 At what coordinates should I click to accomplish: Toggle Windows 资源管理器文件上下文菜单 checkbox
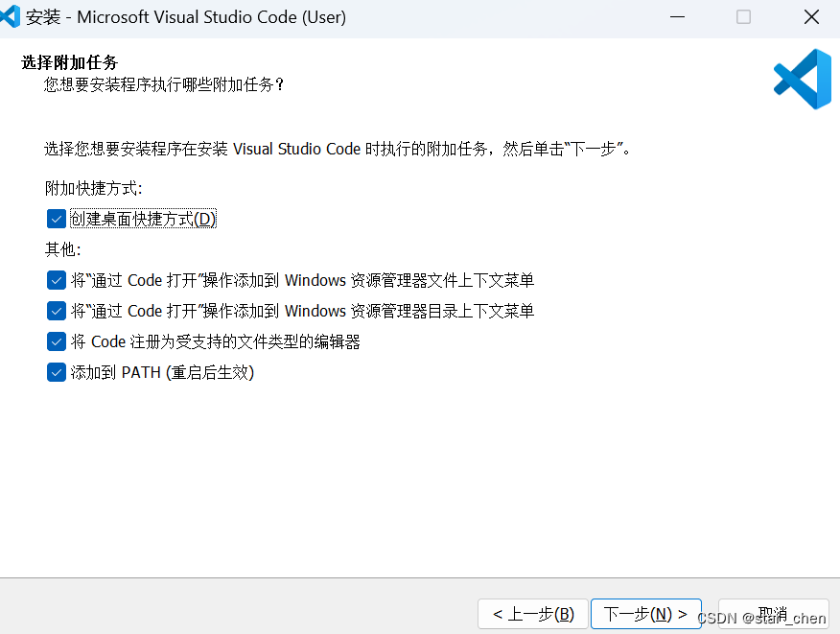(x=57, y=280)
